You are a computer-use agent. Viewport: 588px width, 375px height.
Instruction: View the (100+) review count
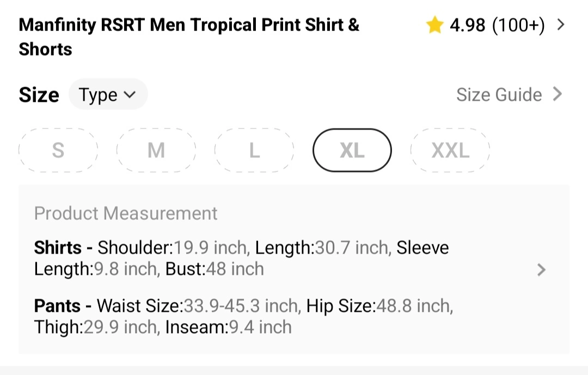pyautogui.click(x=518, y=25)
